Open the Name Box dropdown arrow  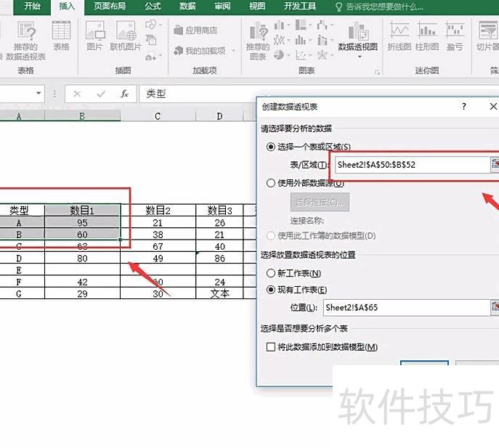point(39,94)
